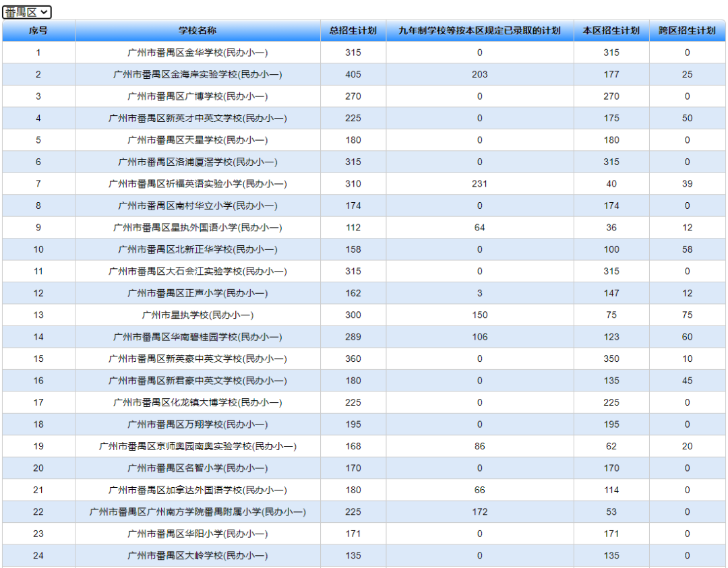Click cross-district value 45 for 新君豪中英文学校
This screenshot has height=568, width=728.
pos(687,381)
